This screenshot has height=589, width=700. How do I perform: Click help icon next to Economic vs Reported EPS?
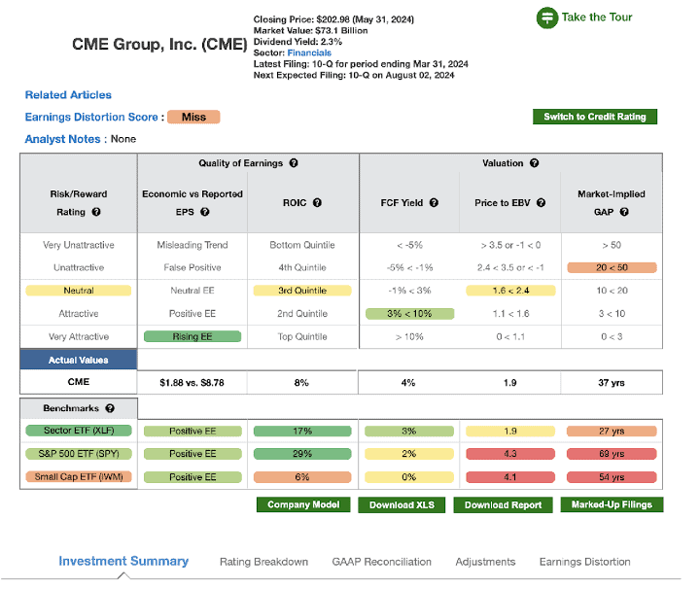click(204, 212)
